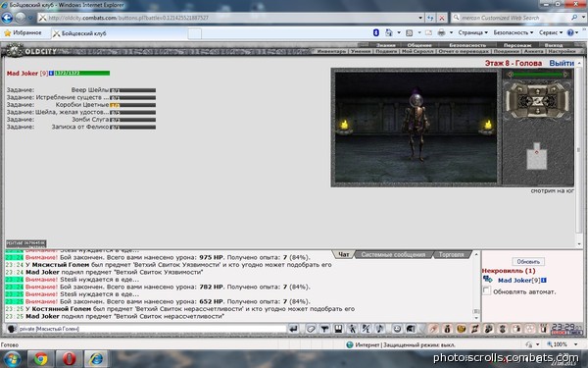
Task: Switch to the 'Чат' tab
Action: click(x=344, y=254)
